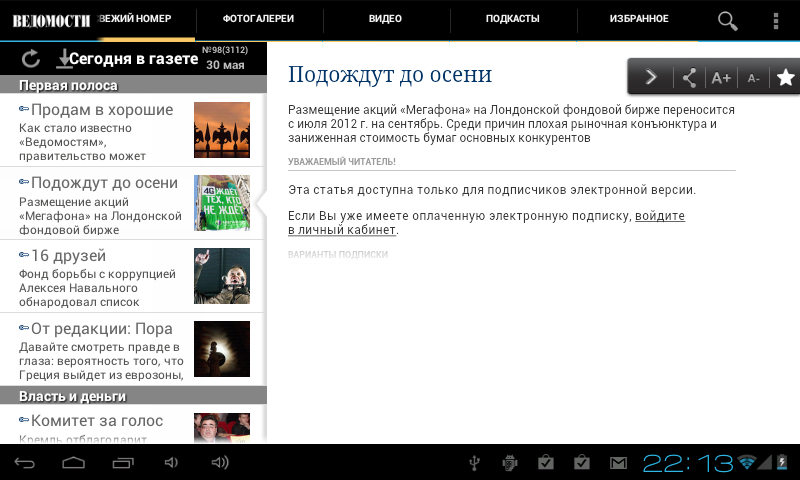Image resolution: width=800 pixels, height=480 pixels.
Task: Refresh the newspaper issue list
Action: [x=30, y=59]
